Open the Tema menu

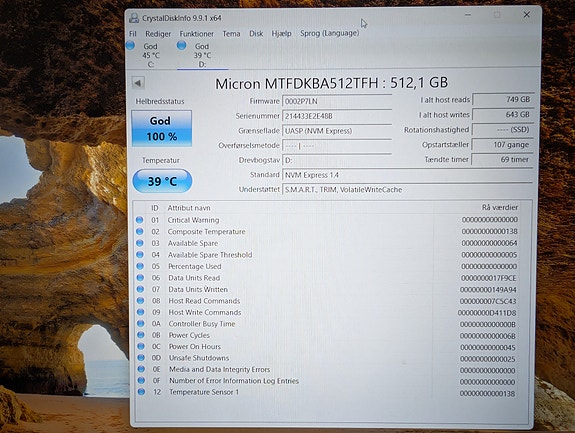point(231,34)
